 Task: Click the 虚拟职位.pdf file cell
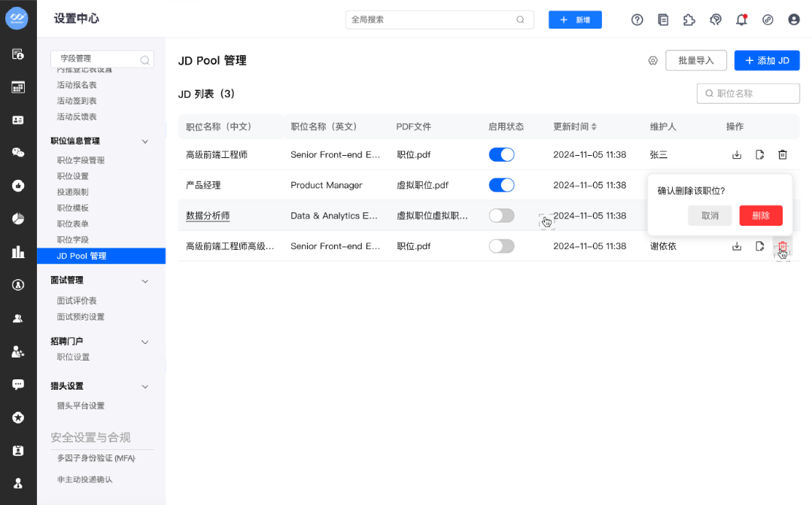pos(422,185)
